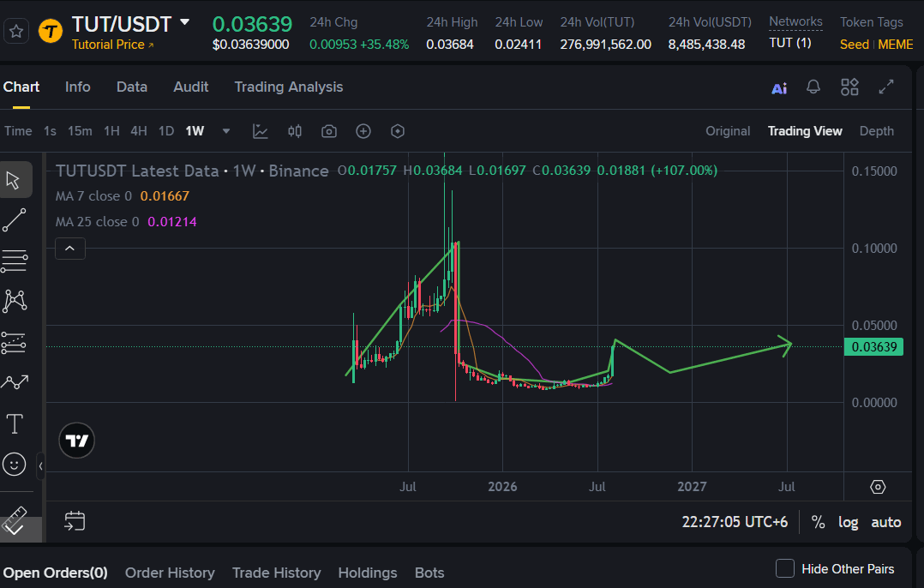Collapse the indicator legend chevron
The image size is (924, 588).
(69, 249)
